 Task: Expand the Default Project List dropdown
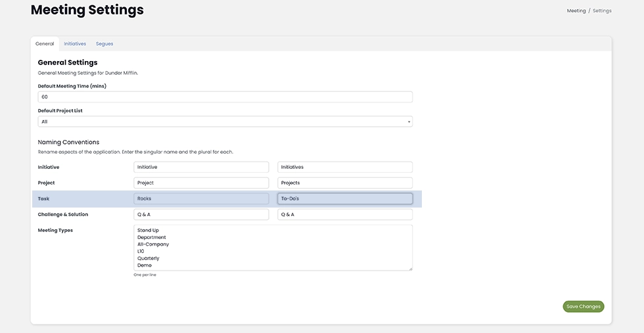pyautogui.click(x=225, y=122)
